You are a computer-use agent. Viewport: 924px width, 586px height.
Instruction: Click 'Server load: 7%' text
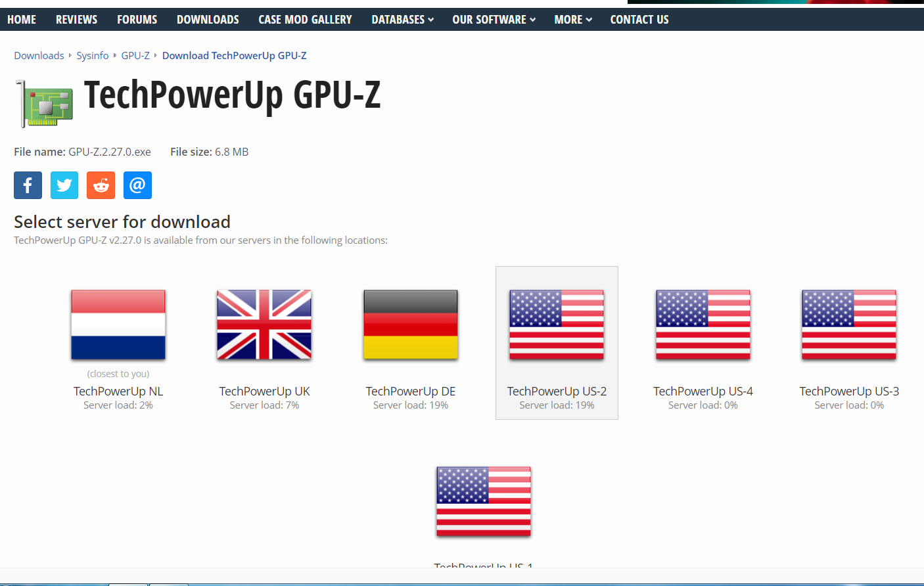click(x=264, y=405)
